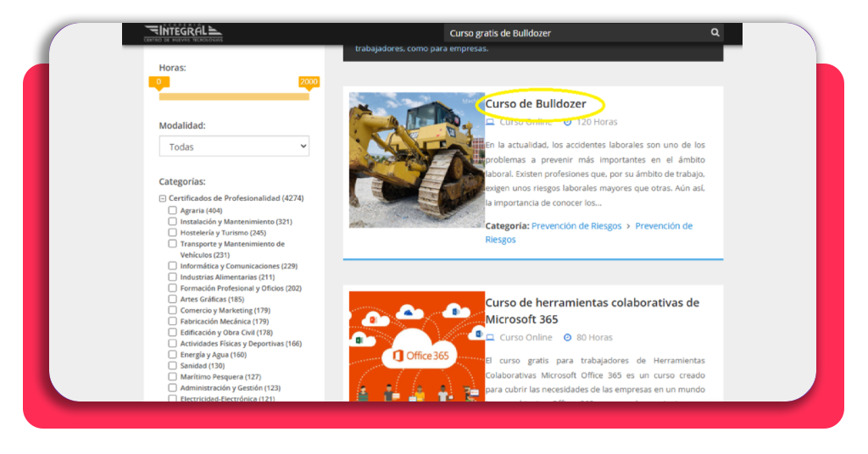Check Instalación y Mantenimiento (321)
Screen dimensions: 868x454
point(173,221)
